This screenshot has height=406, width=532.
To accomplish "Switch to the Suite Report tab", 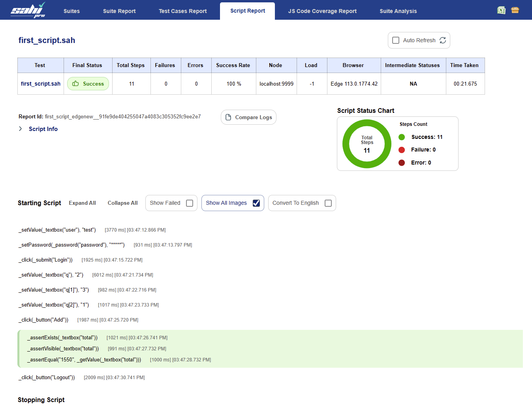I will 119,11.
